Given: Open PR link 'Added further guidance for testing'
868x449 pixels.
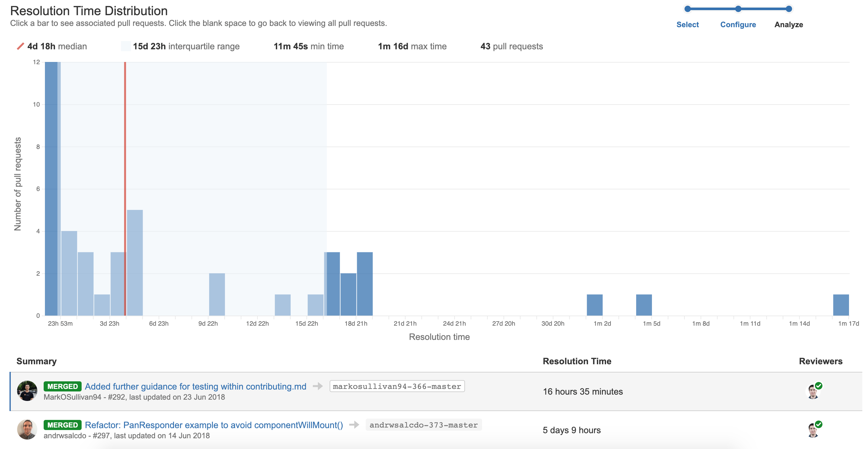Looking at the screenshot, I should click(x=196, y=387).
